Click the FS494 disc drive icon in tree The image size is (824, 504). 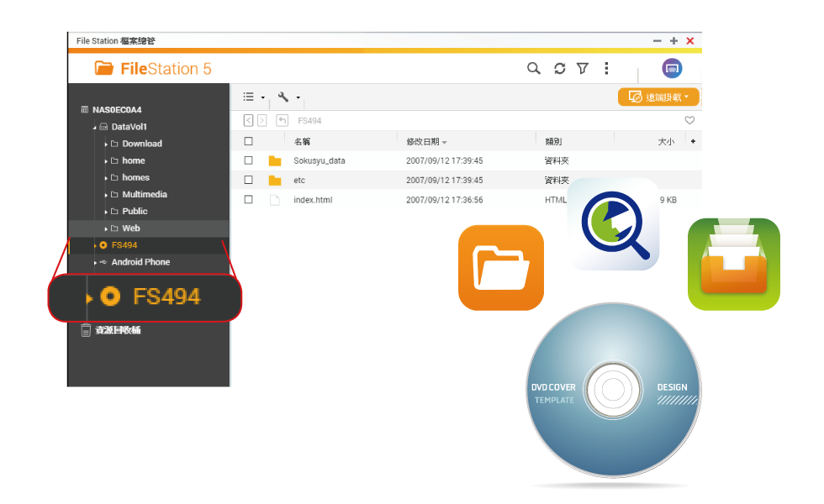pos(103,245)
